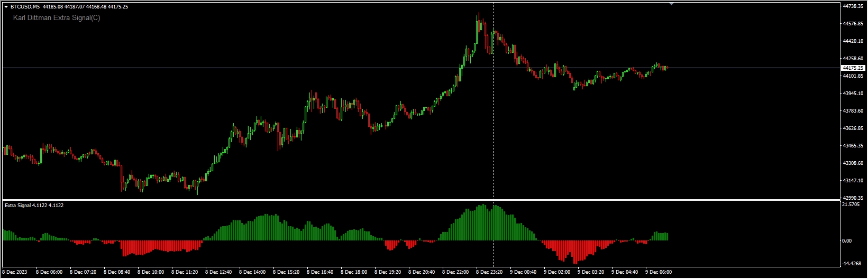Click price axis label 44576.25
Viewport: 868px width, 279px height.
pyautogui.click(x=853, y=24)
